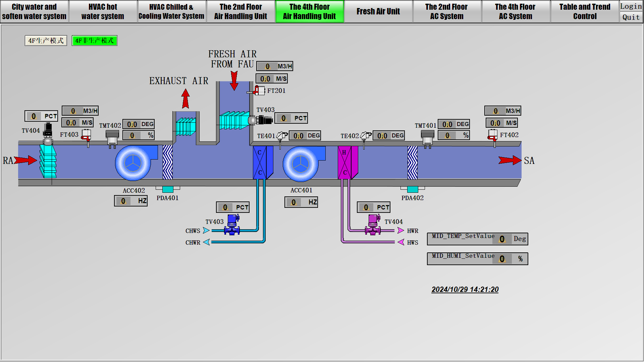The width and height of the screenshot is (644, 362).
Task: Open the Fresh Air Unit tab
Action: coord(378,11)
